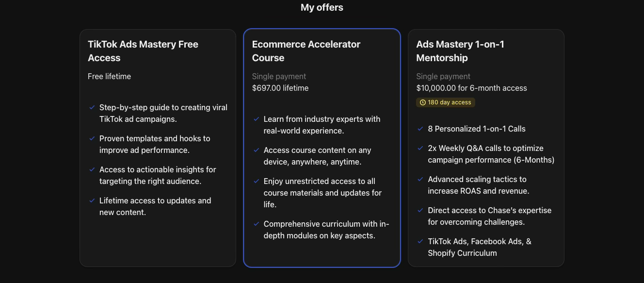Click the checkmark beside Lifetime access to updates
The height and width of the screenshot is (283, 644).
(x=92, y=200)
